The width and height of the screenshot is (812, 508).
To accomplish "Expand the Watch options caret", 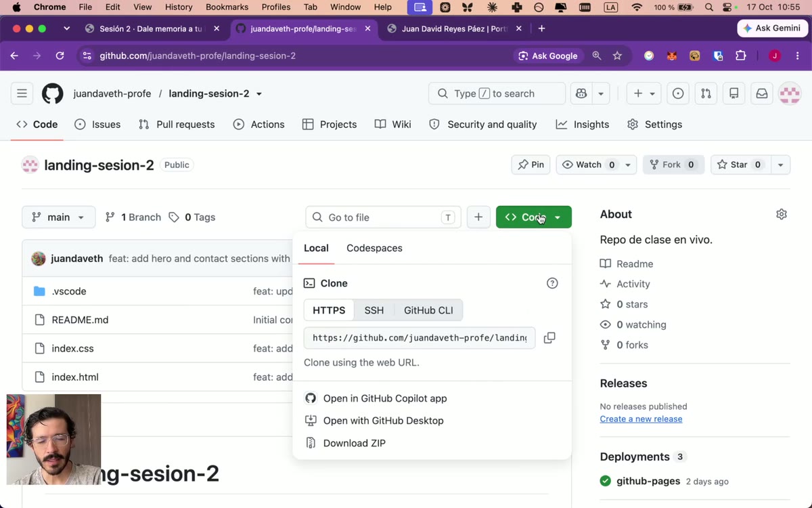I will tap(628, 165).
